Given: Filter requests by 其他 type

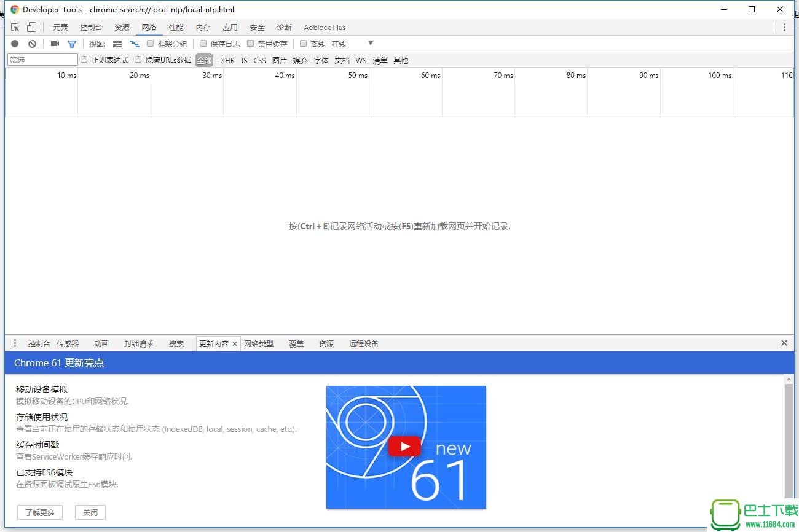Looking at the screenshot, I should 401,60.
